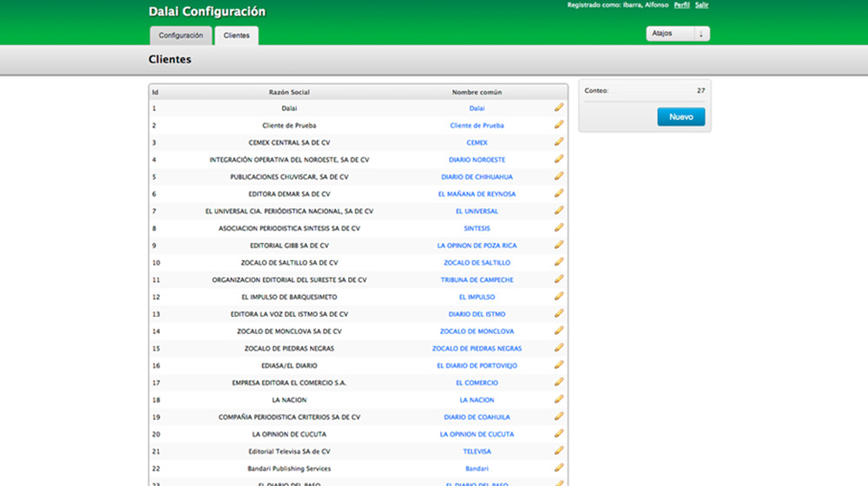The height and width of the screenshot is (486, 868).
Task: Edit the EL UNIVERSAL client entry
Action: tap(559, 211)
